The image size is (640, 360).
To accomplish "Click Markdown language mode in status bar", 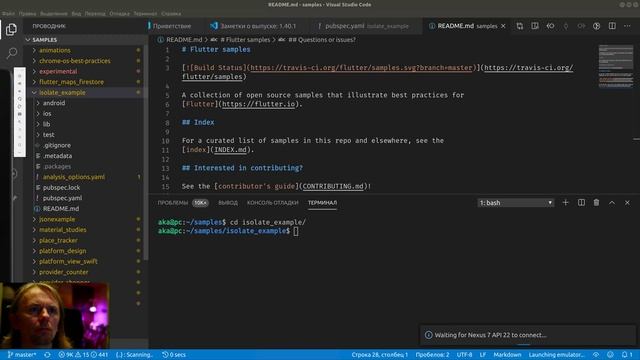I will pos(507,355).
